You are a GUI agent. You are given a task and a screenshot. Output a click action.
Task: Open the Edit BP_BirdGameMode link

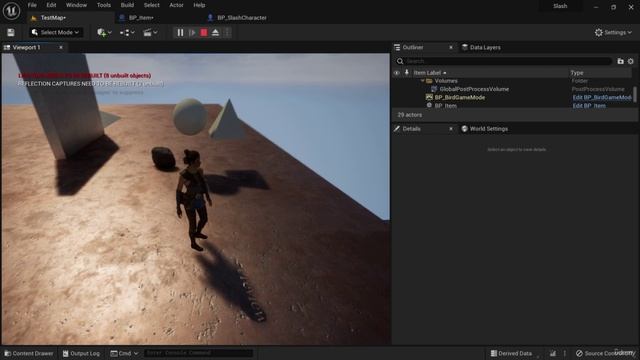click(602, 97)
